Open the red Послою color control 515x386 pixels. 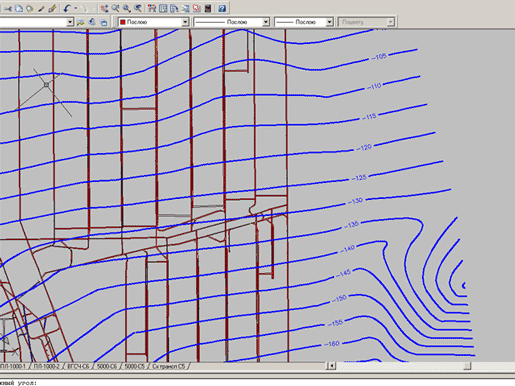(x=154, y=22)
